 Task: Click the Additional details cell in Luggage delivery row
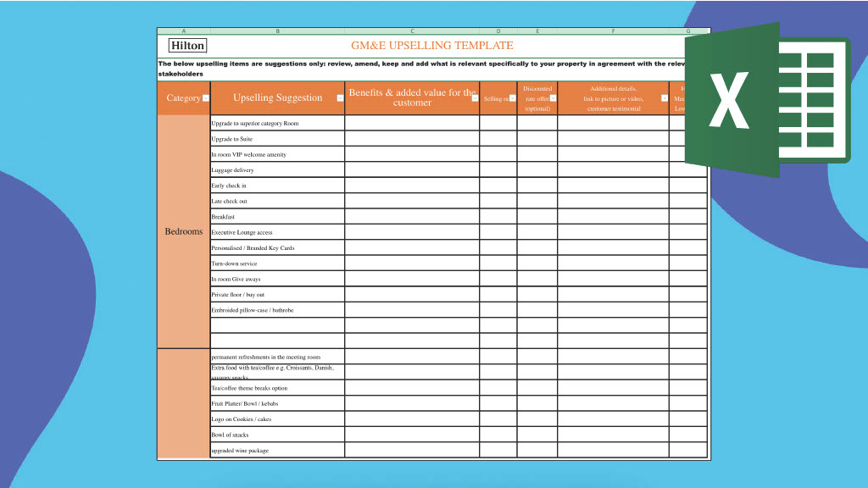(x=614, y=169)
